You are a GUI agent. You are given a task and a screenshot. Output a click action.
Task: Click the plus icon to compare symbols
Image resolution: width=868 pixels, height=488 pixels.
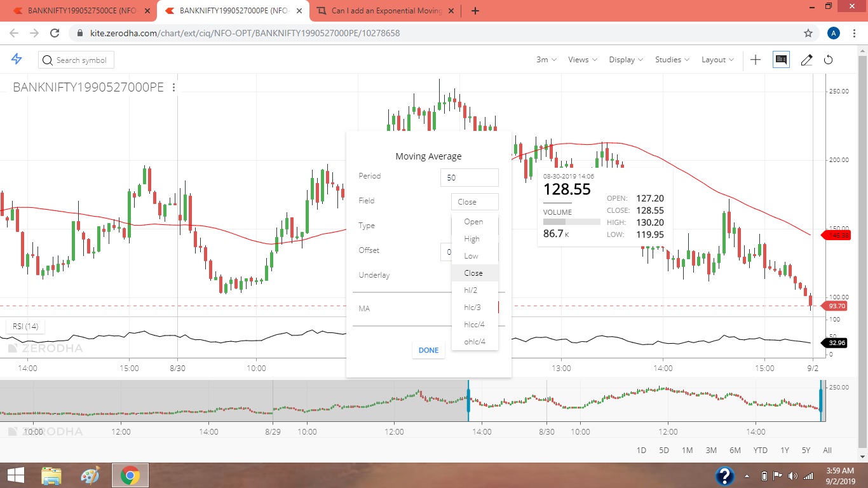pyautogui.click(x=755, y=59)
